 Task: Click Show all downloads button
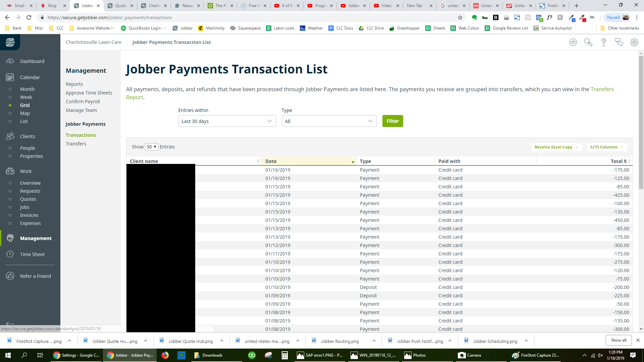619,340
